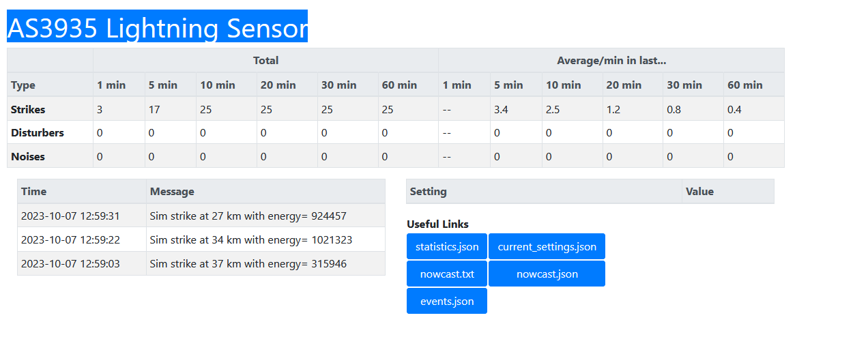Select timestamp 2023-10-07 12:59:31
The width and height of the screenshot is (868, 337).
[70, 216]
